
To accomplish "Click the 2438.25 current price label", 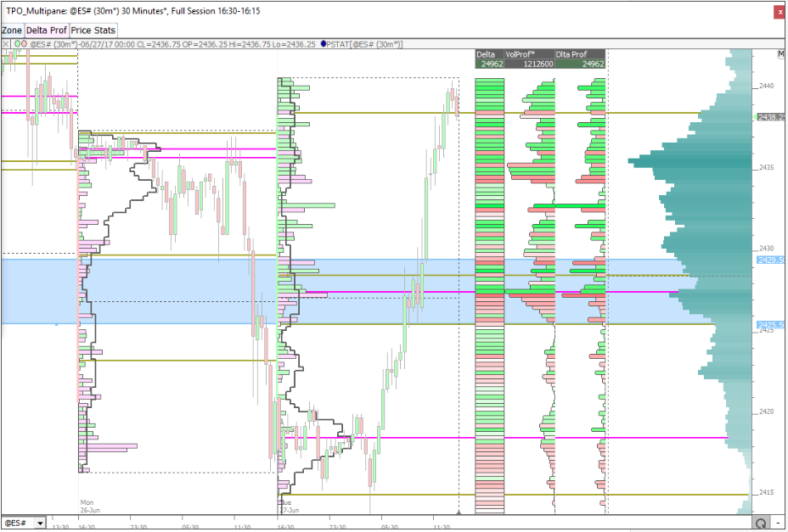I will click(x=771, y=117).
